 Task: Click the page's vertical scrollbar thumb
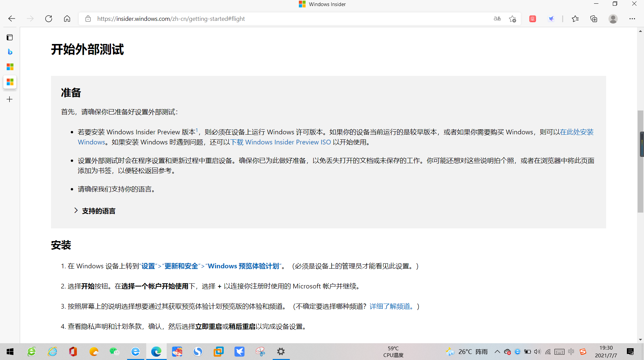[x=641, y=161]
